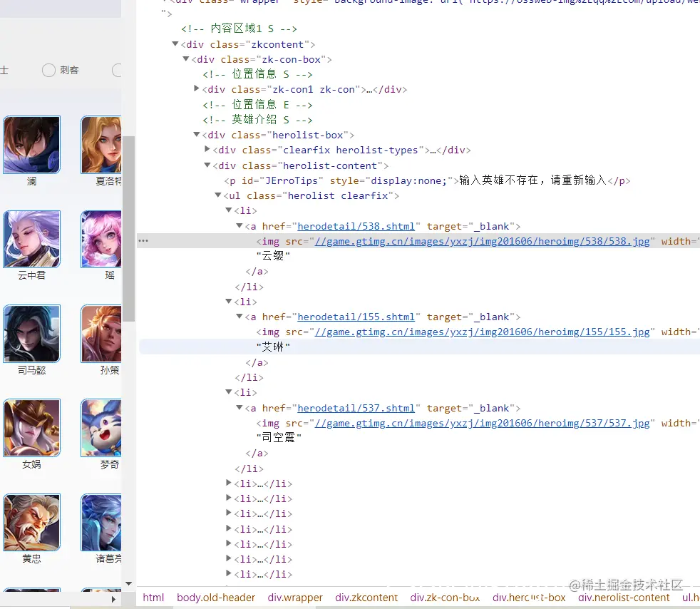
Task: Open the 云中君 hero portrait
Action: pyautogui.click(x=31, y=239)
